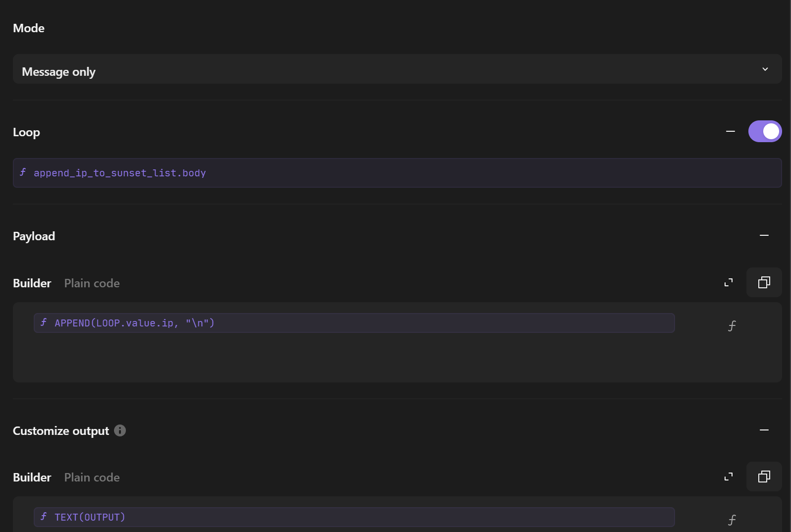Image resolution: width=791 pixels, height=532 pixels.
Task: Click the APPEND(LOOP.value.ip) payload formula field
Action: (x=354, y=323)
